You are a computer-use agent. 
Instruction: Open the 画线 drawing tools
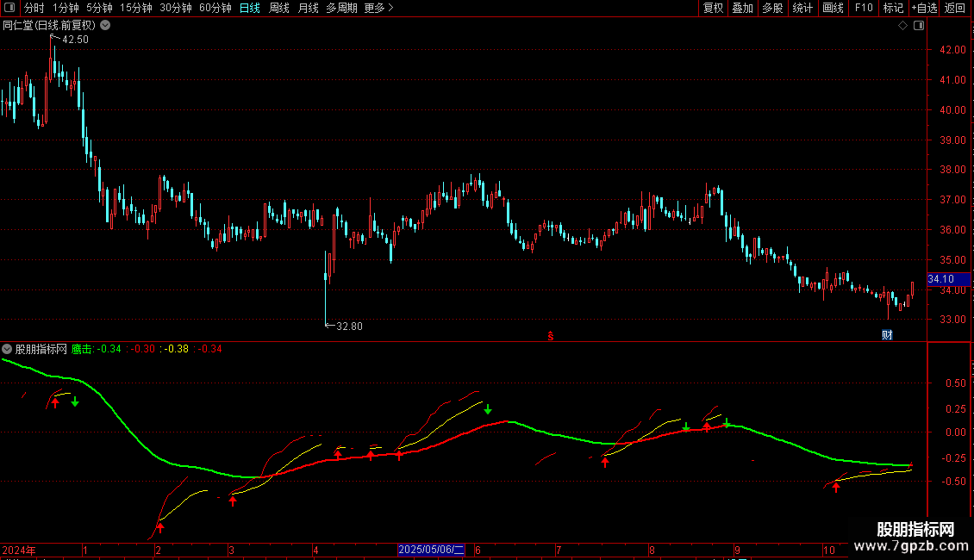tap(833, 8)
